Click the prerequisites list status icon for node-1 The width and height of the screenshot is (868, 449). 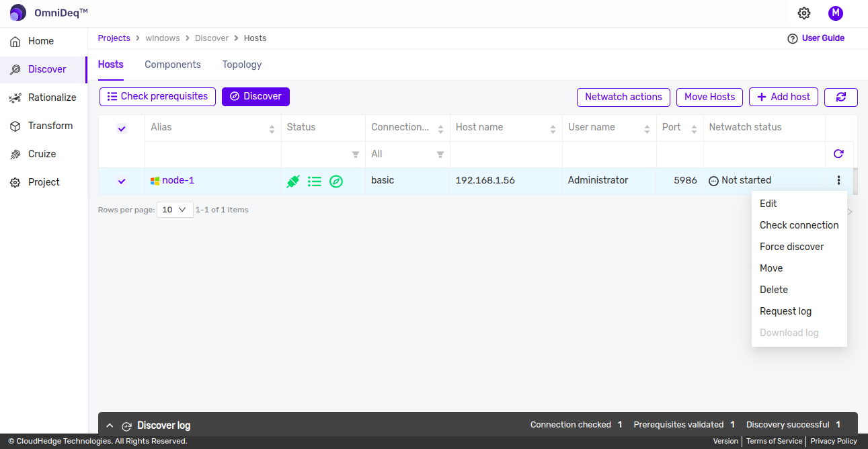pos(315,181)
